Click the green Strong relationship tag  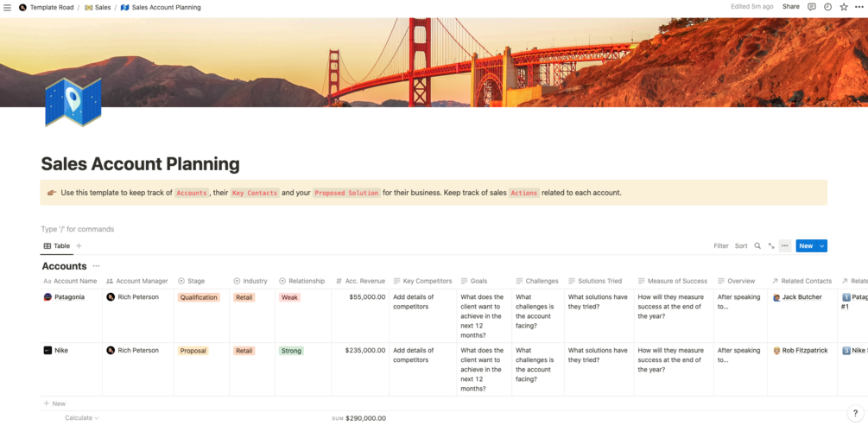[x=291, y=351]
